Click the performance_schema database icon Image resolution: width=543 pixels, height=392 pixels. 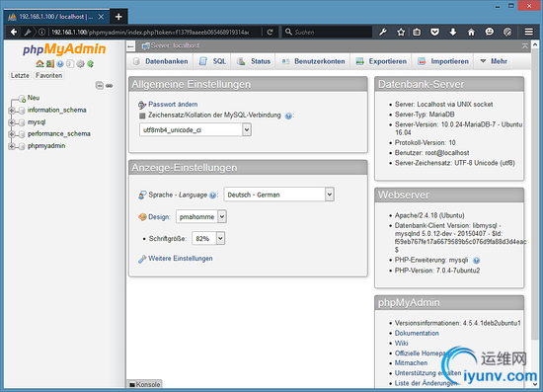point(22,134)
